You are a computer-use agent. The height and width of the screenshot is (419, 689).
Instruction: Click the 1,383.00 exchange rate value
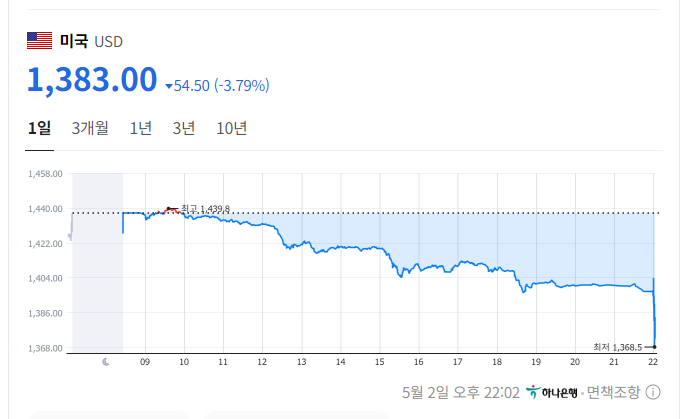coord(92,80)
